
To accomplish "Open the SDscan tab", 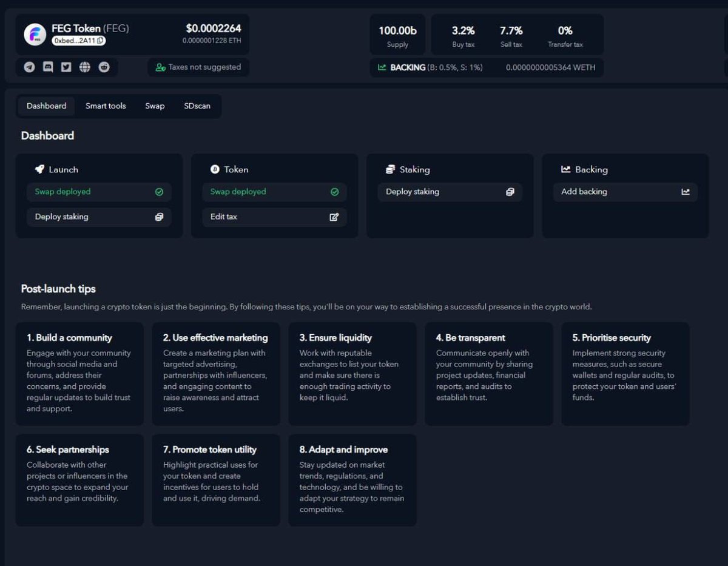I will [197, 106].
